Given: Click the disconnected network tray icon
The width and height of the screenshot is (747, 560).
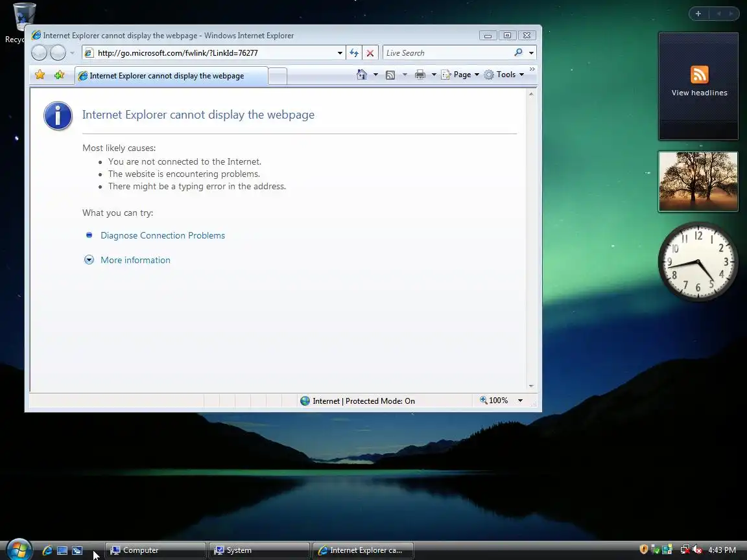Looking at the screenshot, I should coord(685,550).
